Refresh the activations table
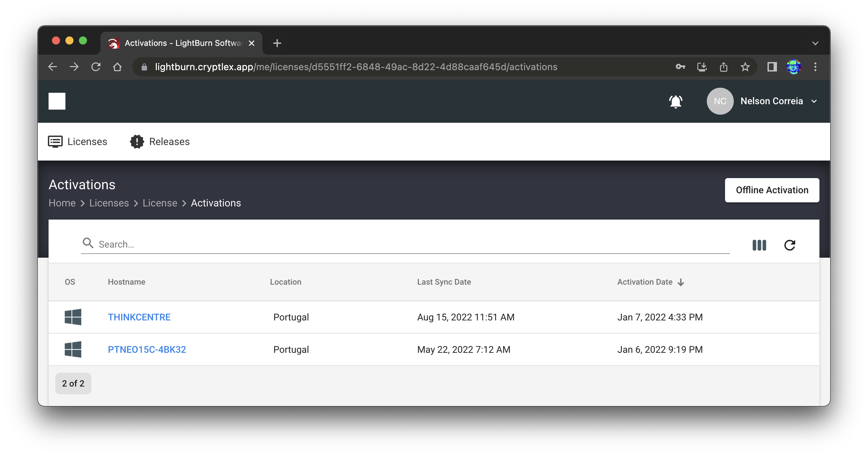Screen dimensions: 868x456 pyautogui.click(x=790, y=245)
